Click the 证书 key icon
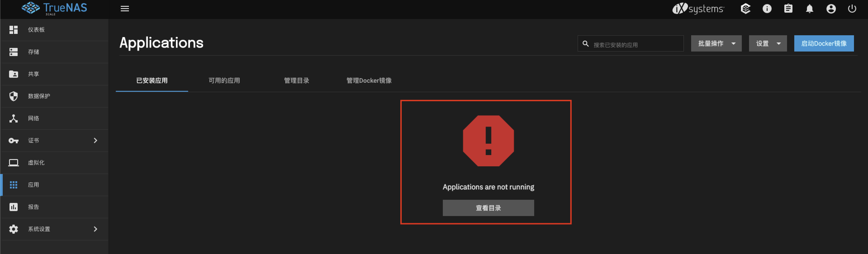Image resolution: width=868 pixels, height=254 pixels. [14, 141]
